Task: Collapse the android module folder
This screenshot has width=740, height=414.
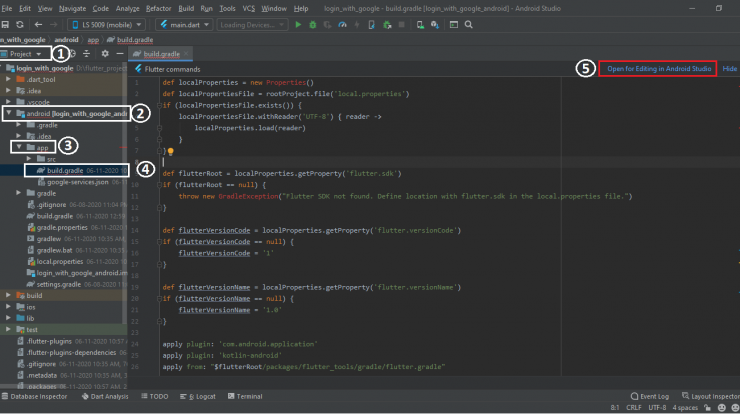Action: [8, 113]
